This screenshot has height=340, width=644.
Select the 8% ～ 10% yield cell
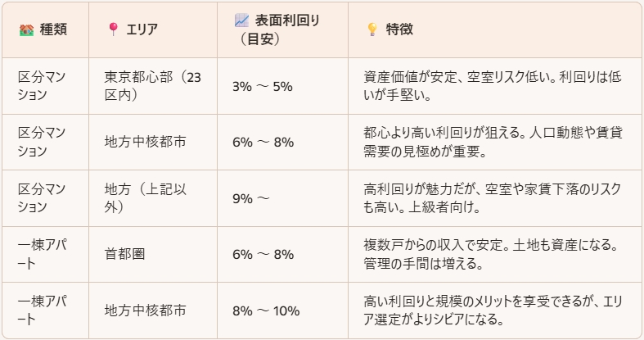tap(266, 311)
